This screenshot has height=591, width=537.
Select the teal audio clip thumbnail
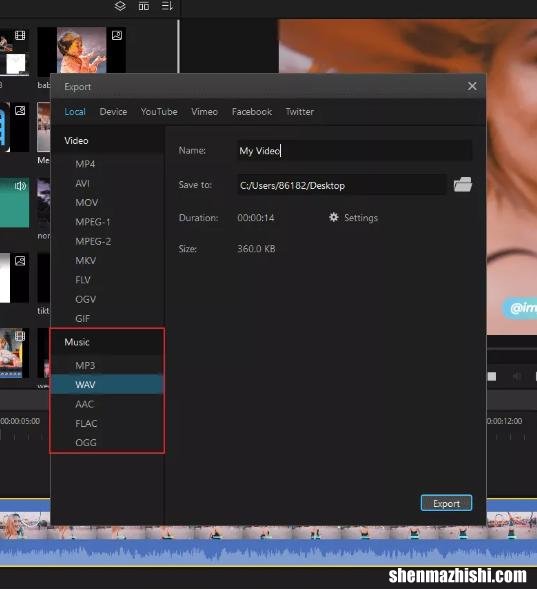tap(14, 203)
